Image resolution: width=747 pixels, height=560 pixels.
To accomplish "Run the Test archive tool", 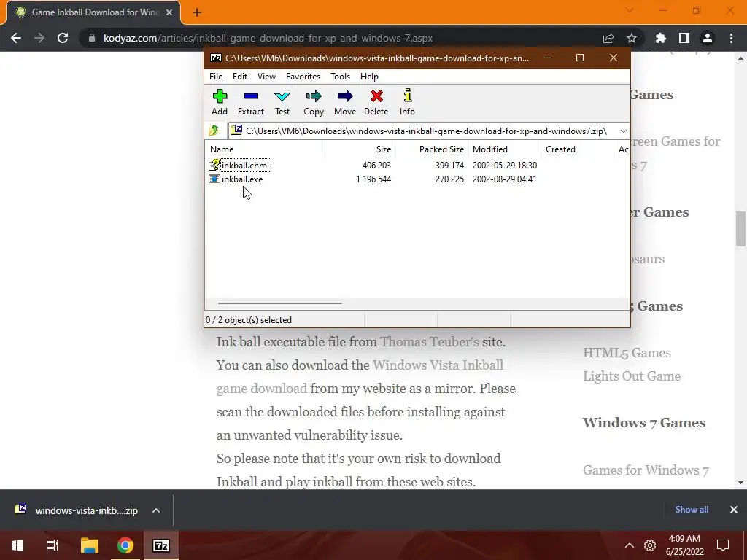I will pos(282,102).
